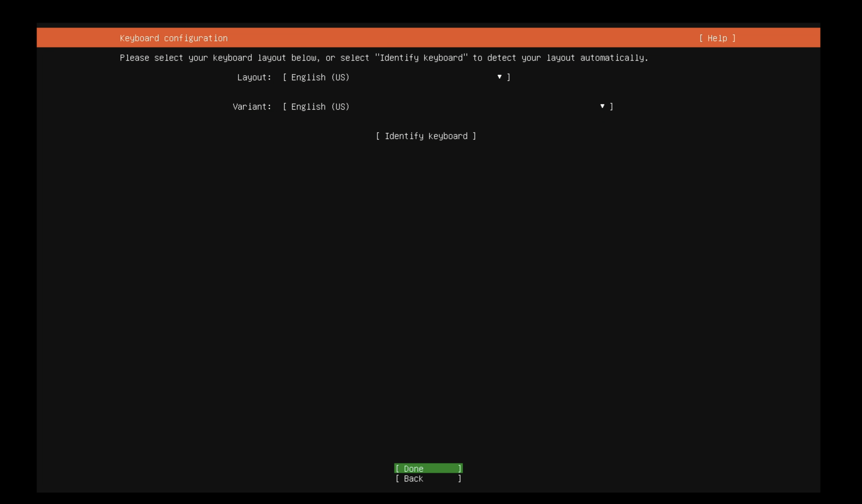Click opening bracket of Variant selector
Image resolution: width=862 pixels, height=504 pixels.
click(x=285, y=106)
